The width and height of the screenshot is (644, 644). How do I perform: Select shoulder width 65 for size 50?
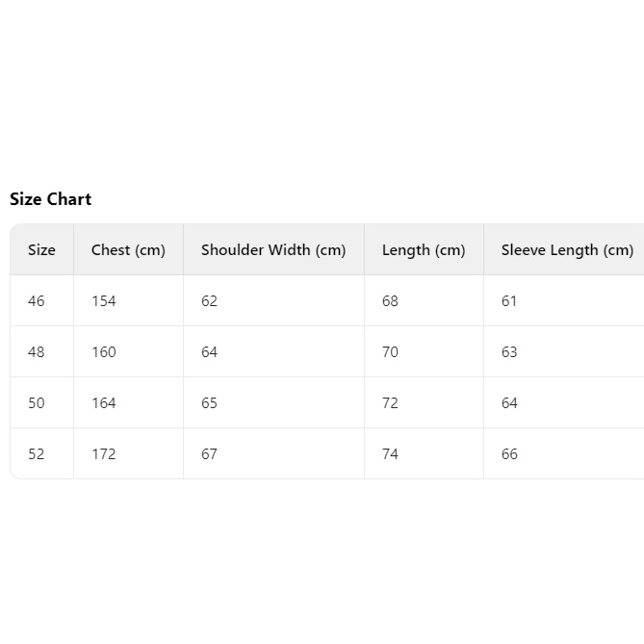click(x=209, y=403)
